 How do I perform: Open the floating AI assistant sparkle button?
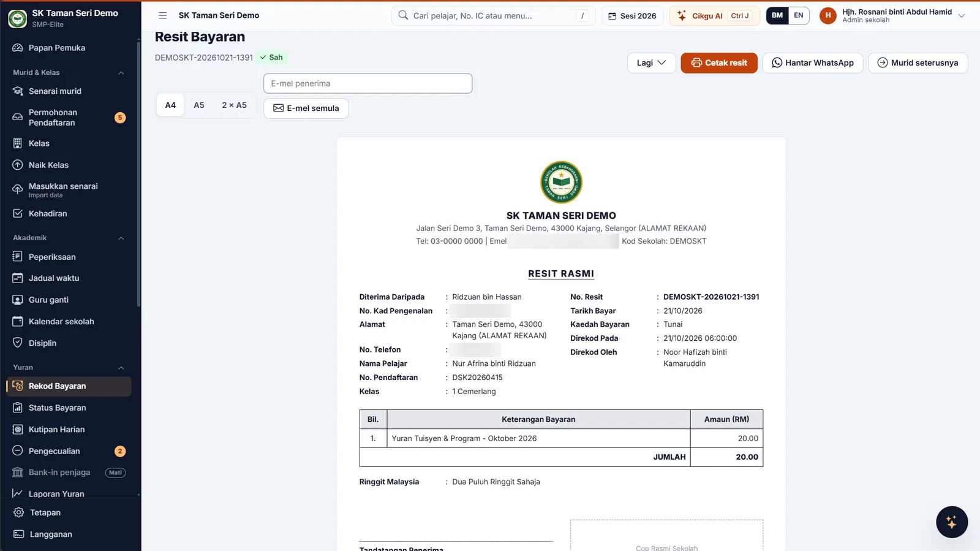951,522
